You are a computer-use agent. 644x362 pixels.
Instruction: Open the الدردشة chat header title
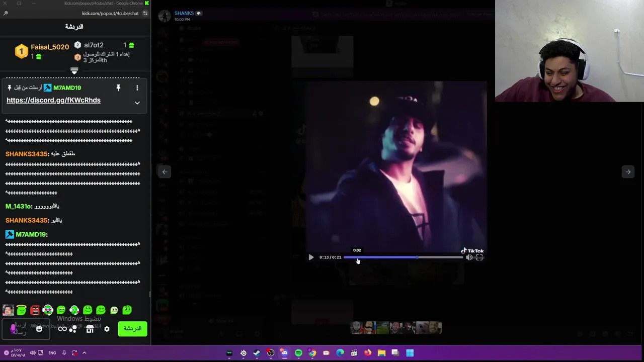point(74,27)
